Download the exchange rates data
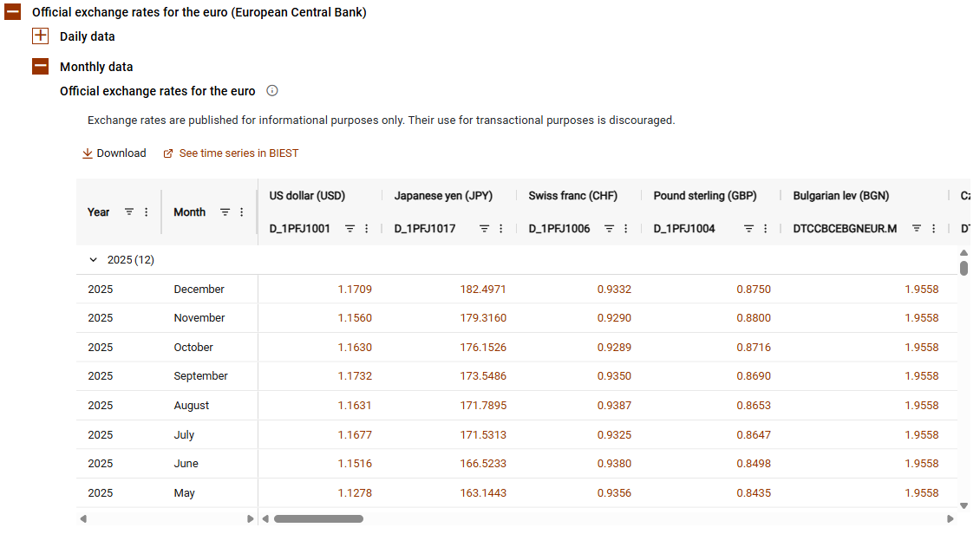This screenshot has height=534, width=980. click(x=114, y=153)
